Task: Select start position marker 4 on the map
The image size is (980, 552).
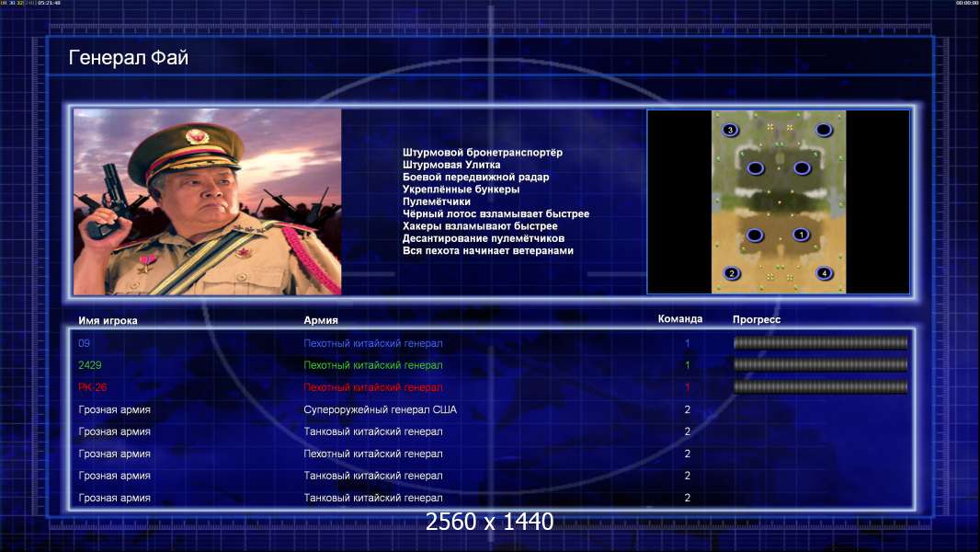Action: pyautogui.click(x=824, y=273)
